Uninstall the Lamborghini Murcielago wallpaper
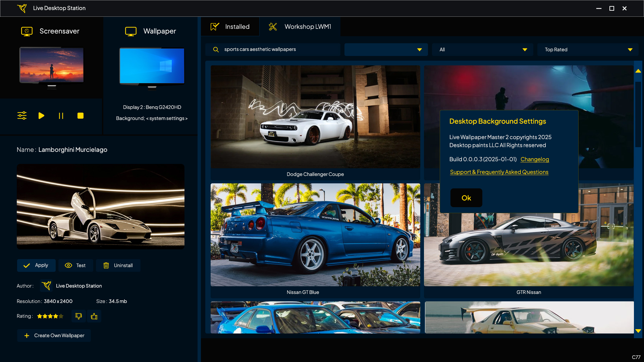 pyautogui.click(x=118, y=265)
